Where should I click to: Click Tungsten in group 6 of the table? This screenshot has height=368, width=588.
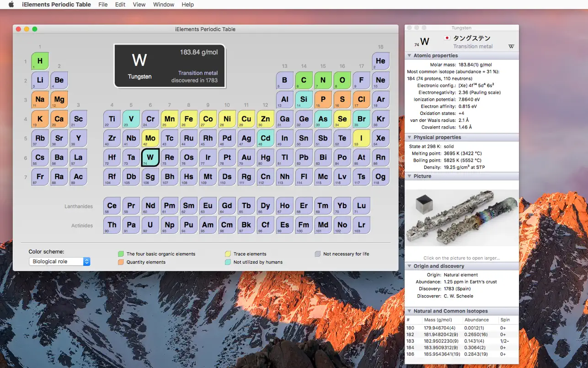[x=150, y=157]
